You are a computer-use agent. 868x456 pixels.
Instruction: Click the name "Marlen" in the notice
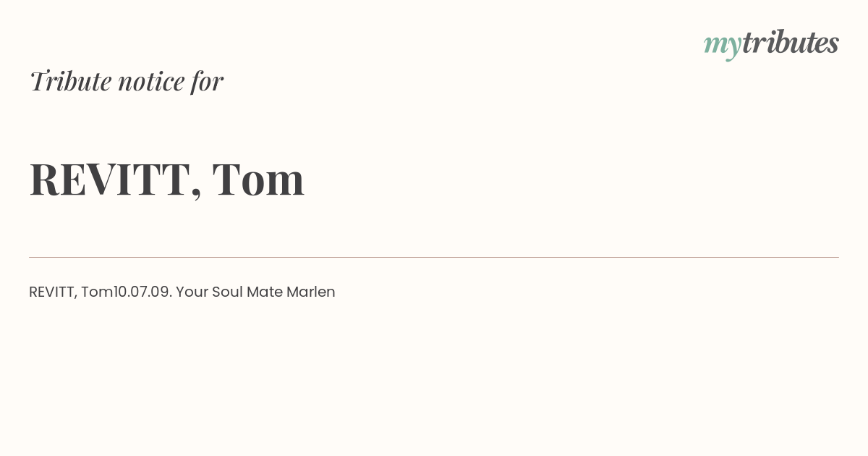pos(311,292)
